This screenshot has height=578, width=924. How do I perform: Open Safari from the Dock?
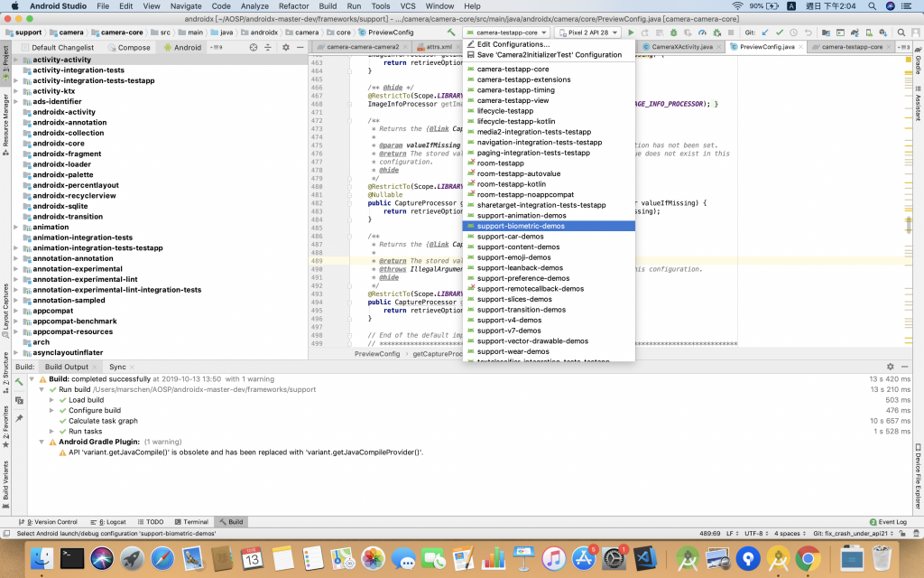point(162,558)
